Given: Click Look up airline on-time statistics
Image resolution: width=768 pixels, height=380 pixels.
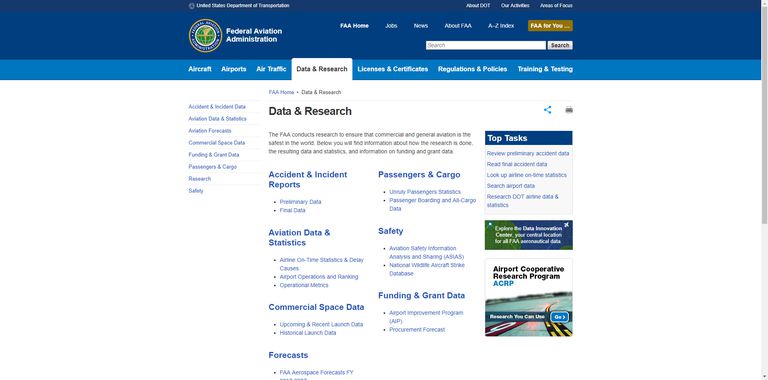Looking at the screenshot, I should (527, 175).
